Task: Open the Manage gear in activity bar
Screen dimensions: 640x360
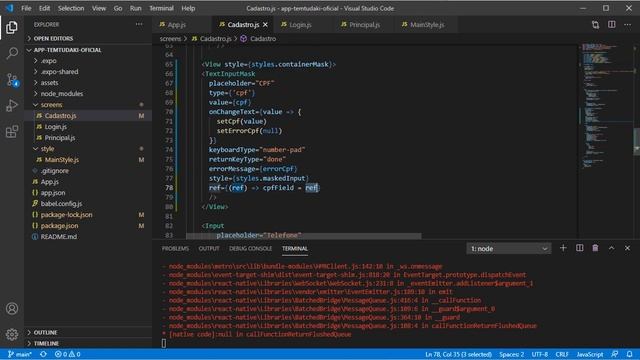Action: click(12, 335)
